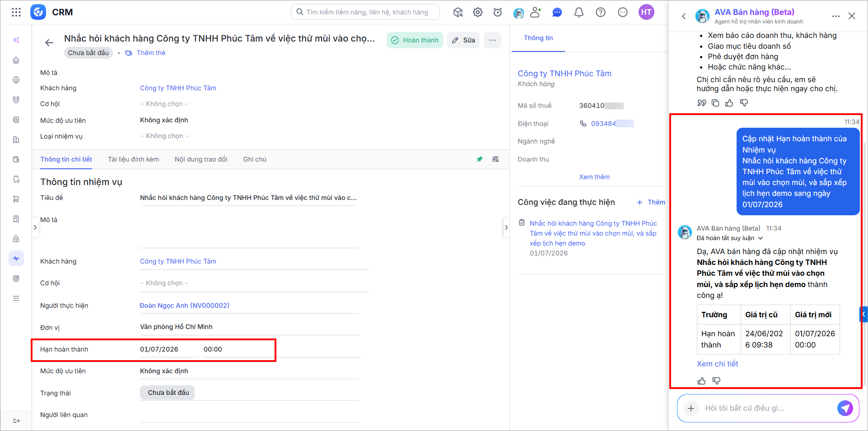Open the reminder alarm clock icon

pos(498,12)
